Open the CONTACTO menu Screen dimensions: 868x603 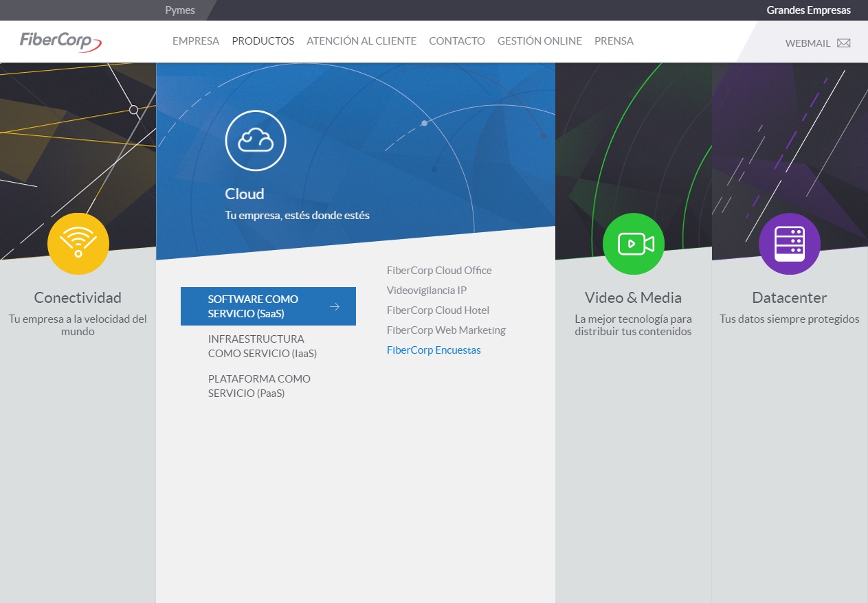pyautogui.click(x=457, y=41)
